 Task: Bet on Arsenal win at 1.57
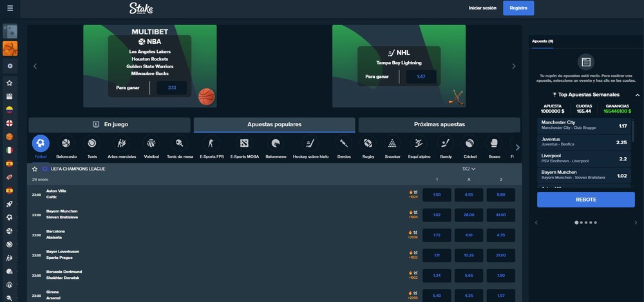click(500, 296)
